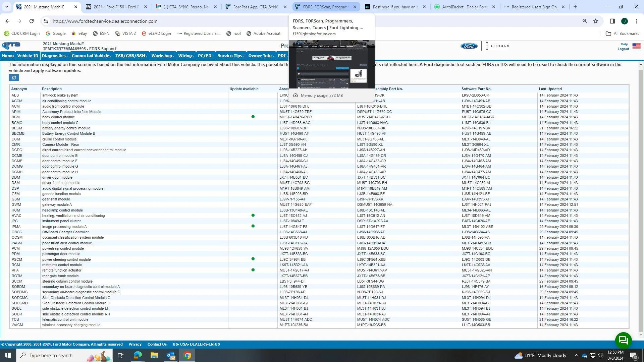Go to the Home menu item
The width and height of the screenshot is (644, 362).
click(8, 56)
